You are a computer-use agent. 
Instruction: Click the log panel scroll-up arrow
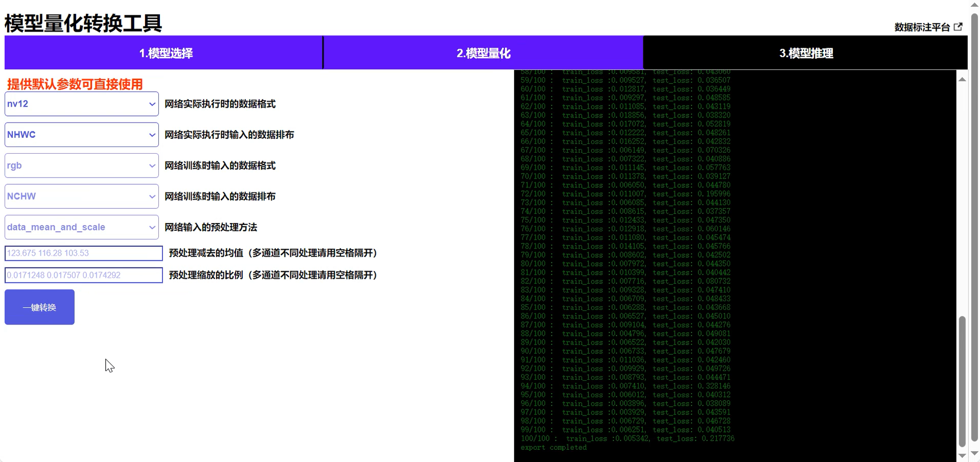tap(962, 79)
